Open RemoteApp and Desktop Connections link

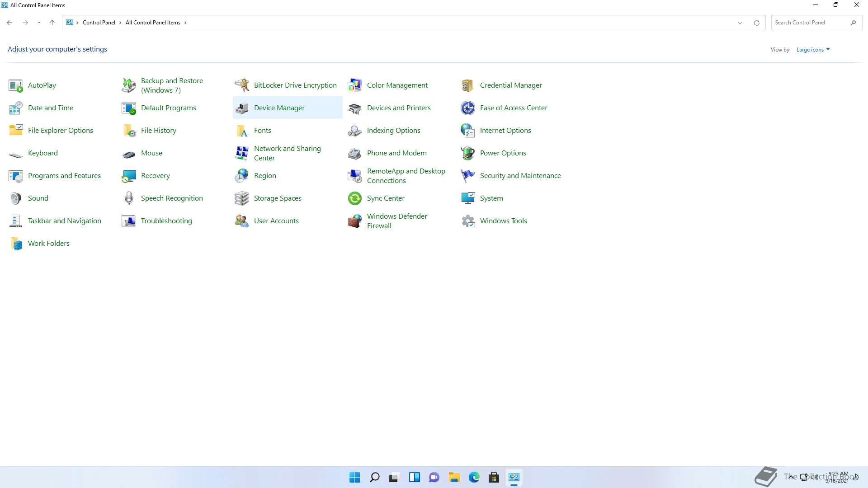[406, 176]
